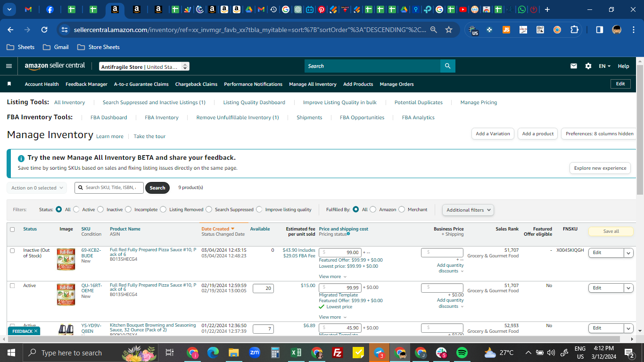Open the Windows Start menu
The image size is (644, 362).
(11, 353)
